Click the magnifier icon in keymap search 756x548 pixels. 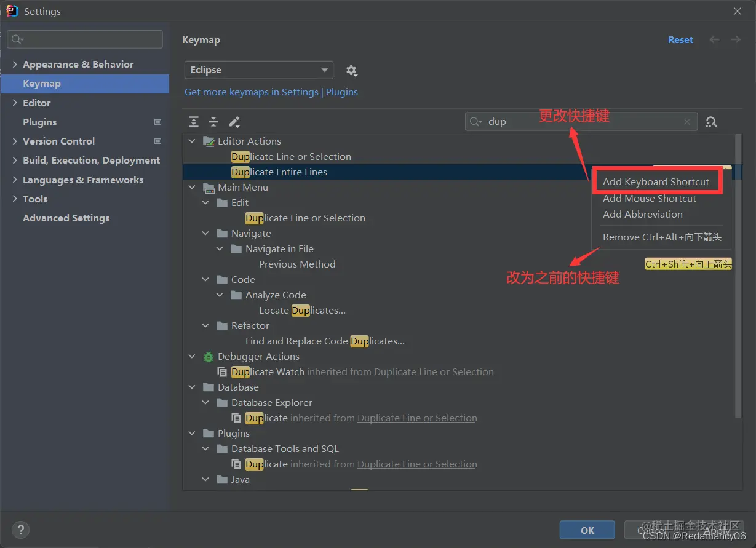pos(476,122)
